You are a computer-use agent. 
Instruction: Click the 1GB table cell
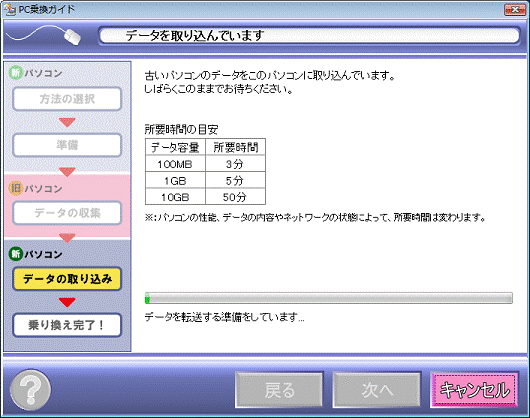pos(175,180)
